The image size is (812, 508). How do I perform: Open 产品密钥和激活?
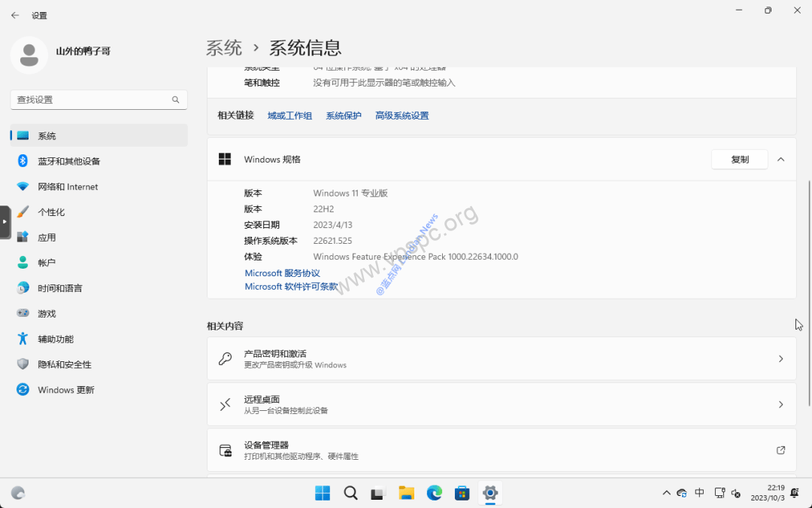pyautogui.click(x=501, y=359)
